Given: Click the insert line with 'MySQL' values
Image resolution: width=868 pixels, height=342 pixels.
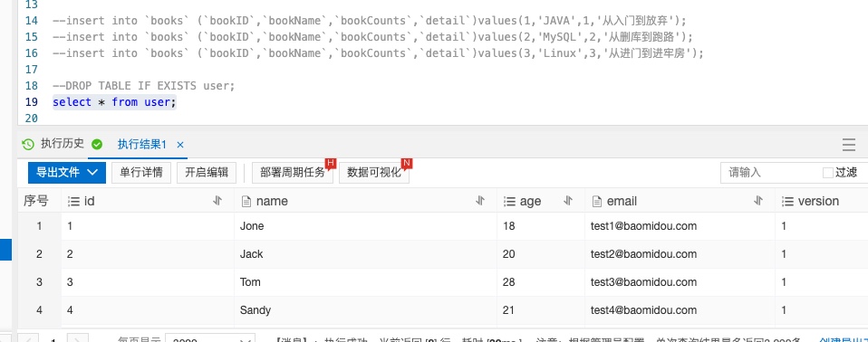Looking at the screenshot, I should [x=372, y=37].
